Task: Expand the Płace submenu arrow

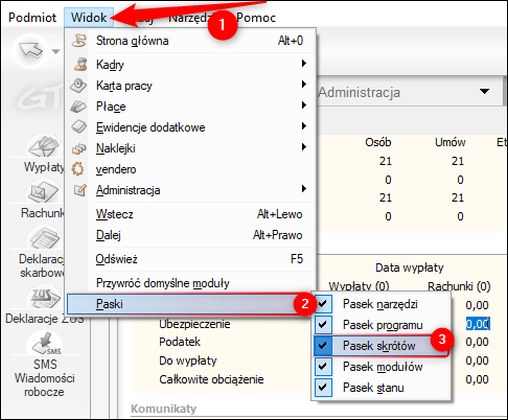Action: point(304,105)
